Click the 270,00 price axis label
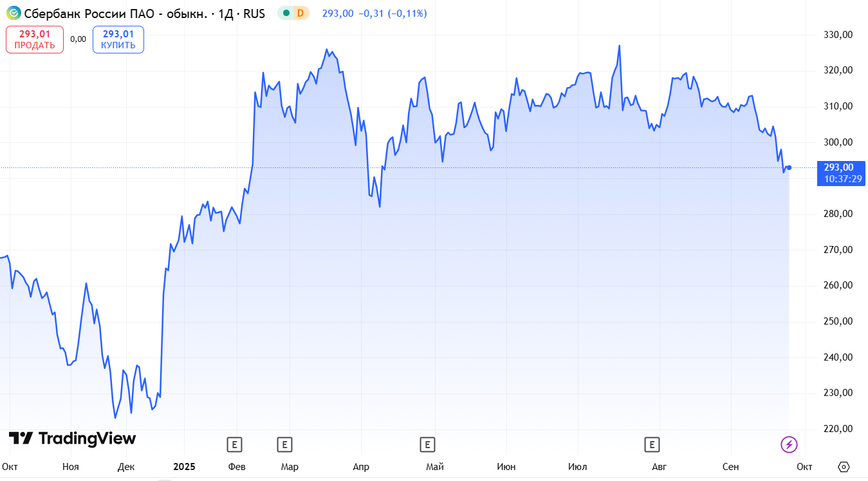 click(838, 250)
